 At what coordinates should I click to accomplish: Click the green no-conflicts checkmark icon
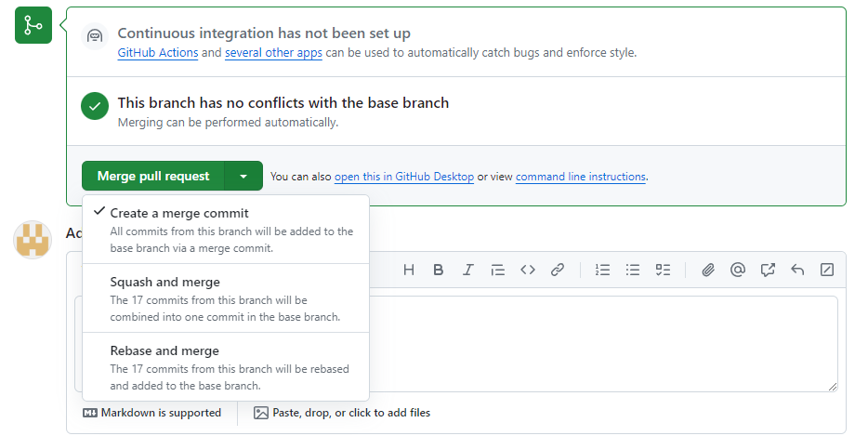(95, 106)
